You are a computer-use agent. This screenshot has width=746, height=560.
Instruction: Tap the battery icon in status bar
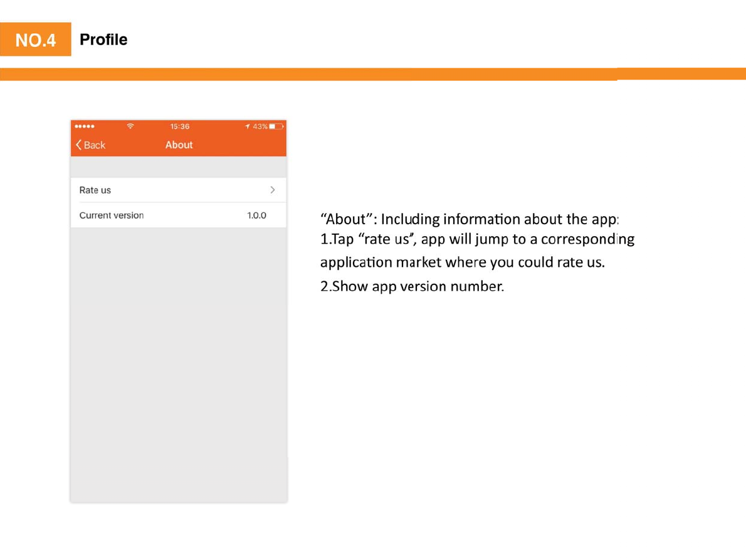(x=276, y=127)
